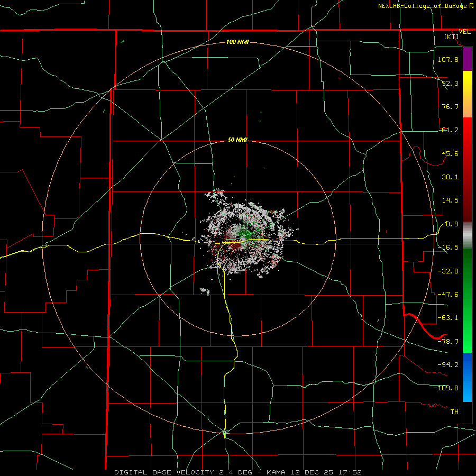The image size is (476, 476).
Task: Click the -94.2 scale value
Action: (448, 364)
